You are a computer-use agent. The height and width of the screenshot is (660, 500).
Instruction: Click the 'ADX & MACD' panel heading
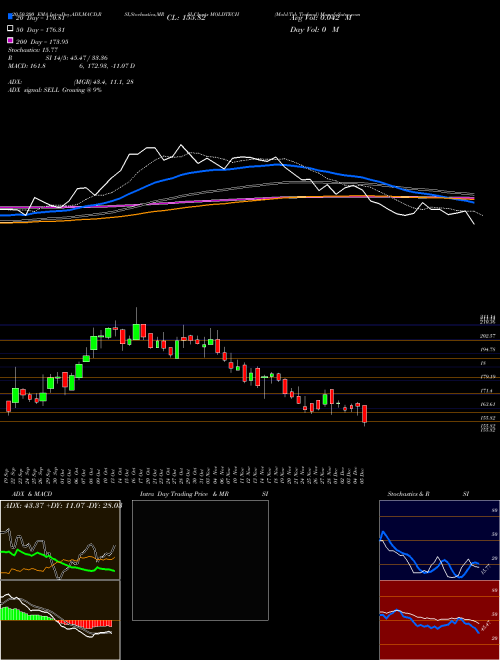click(x=32, y=494)
